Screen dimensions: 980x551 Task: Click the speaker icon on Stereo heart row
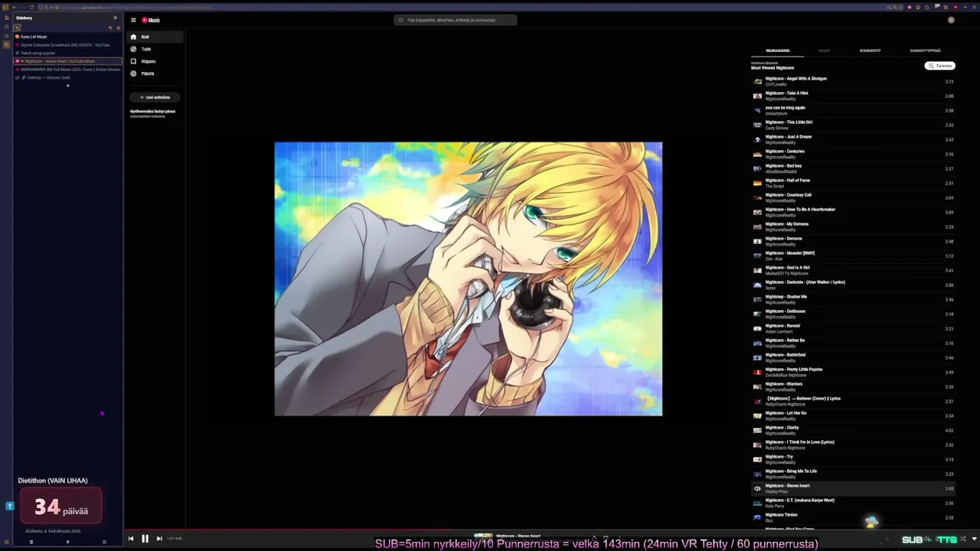tap(757, 488)
